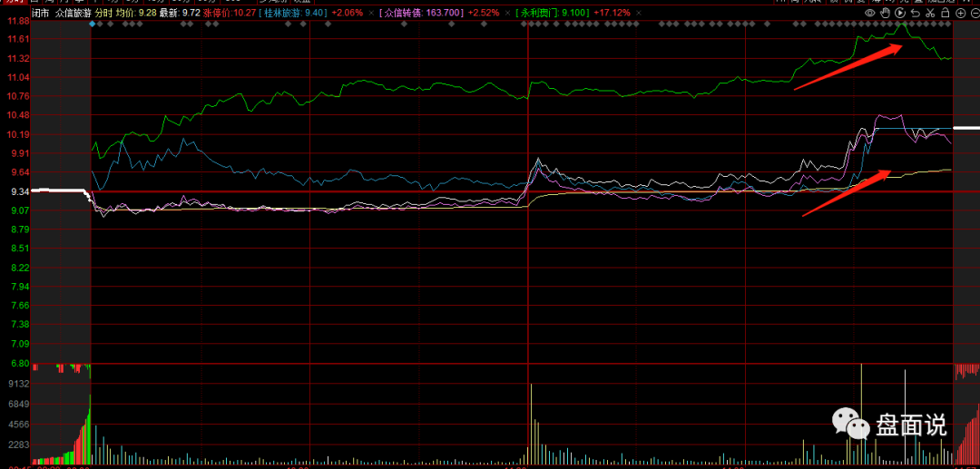Click the circled plus zoom-in icon
The image size is (980, 469).
coord(960,13)
